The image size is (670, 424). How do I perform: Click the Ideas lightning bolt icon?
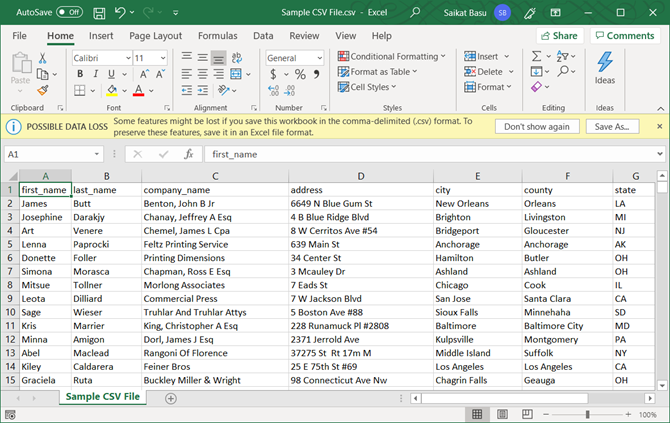(x=605, y=62)
